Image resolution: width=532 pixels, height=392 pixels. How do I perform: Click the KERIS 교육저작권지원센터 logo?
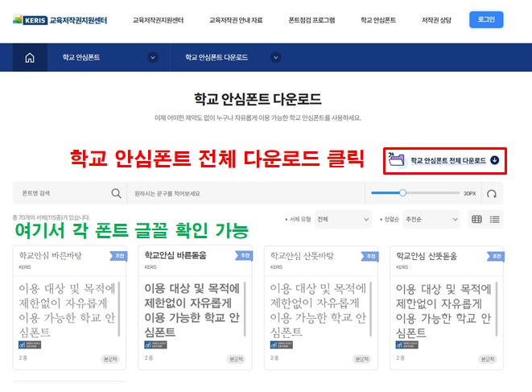point(60,20)
